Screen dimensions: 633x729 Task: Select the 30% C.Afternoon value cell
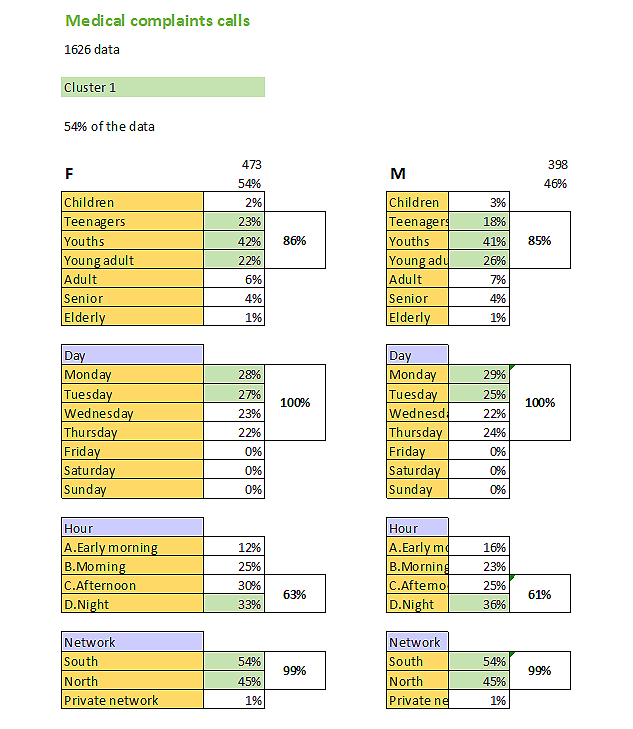(x=234, y=585)
